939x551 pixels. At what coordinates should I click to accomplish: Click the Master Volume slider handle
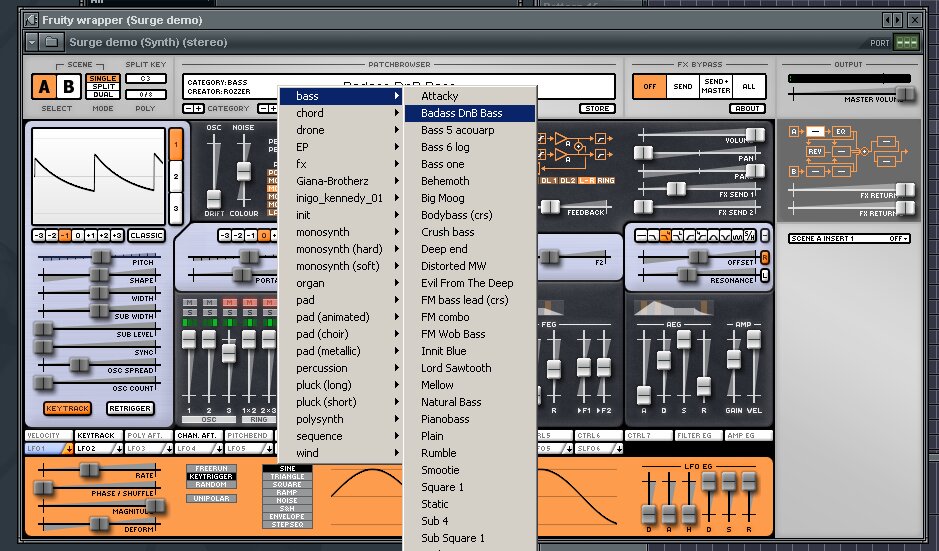click(904, 93)
